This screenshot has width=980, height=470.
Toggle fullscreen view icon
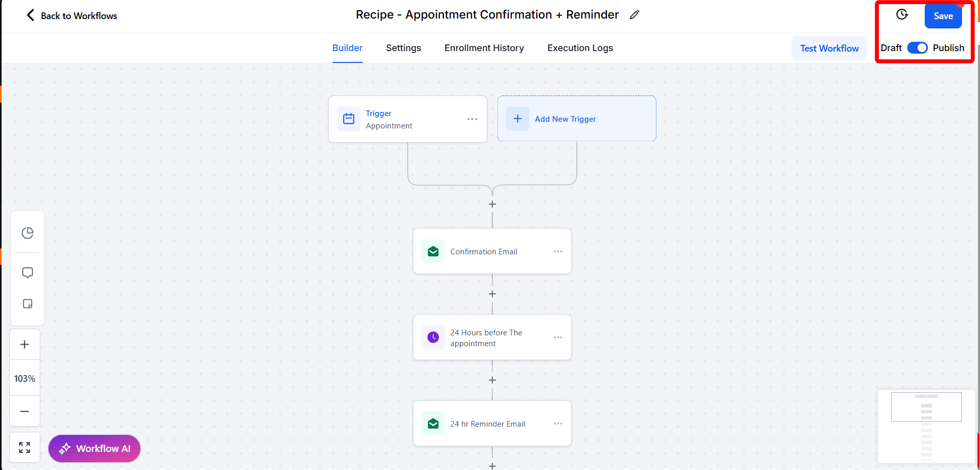pos(24,447)
